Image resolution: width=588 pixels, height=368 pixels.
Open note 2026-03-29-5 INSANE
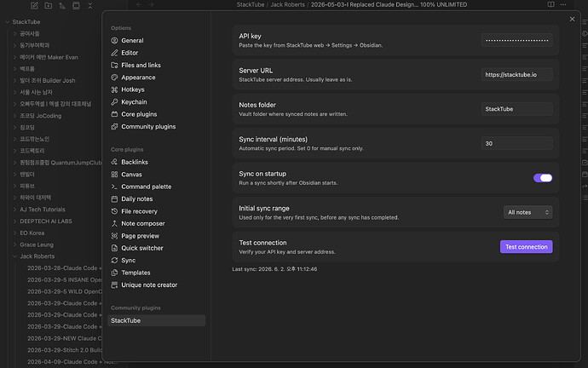click(x=65, y=279)
